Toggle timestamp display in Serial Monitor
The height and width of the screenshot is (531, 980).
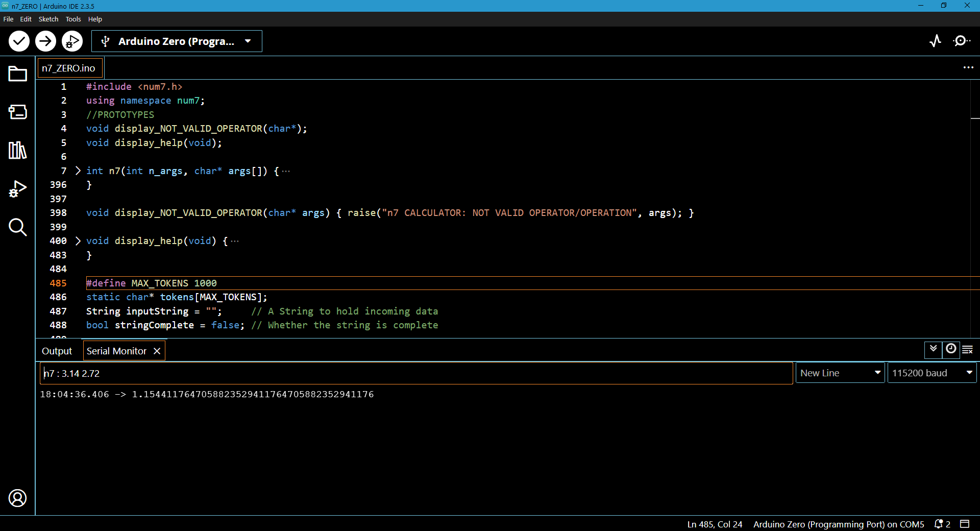coord(951,349)
